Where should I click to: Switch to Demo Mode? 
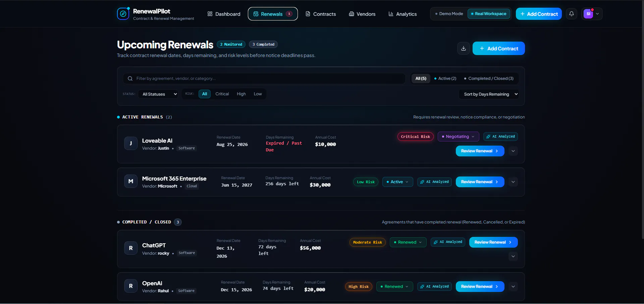[x=449, y=14]
